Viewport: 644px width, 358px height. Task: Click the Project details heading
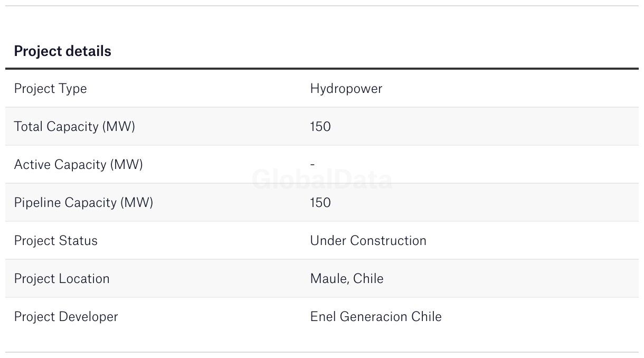click(62, 51)
